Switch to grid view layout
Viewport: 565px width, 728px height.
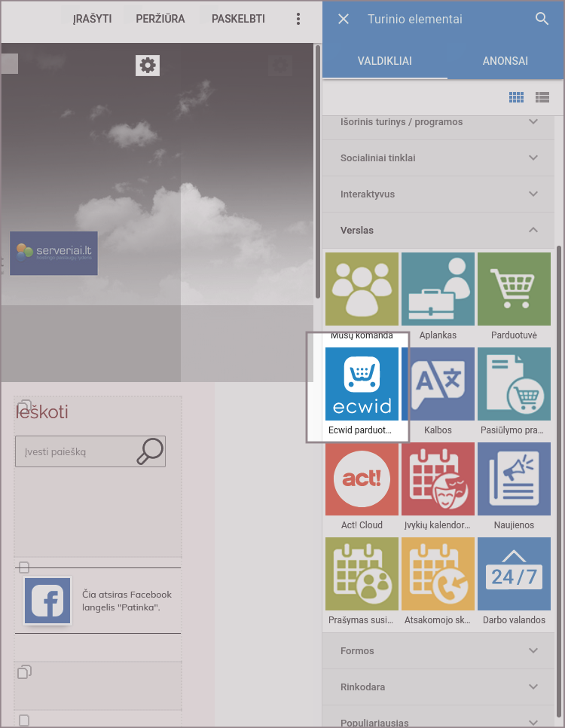pyautogui.click(x=516, y=97)
